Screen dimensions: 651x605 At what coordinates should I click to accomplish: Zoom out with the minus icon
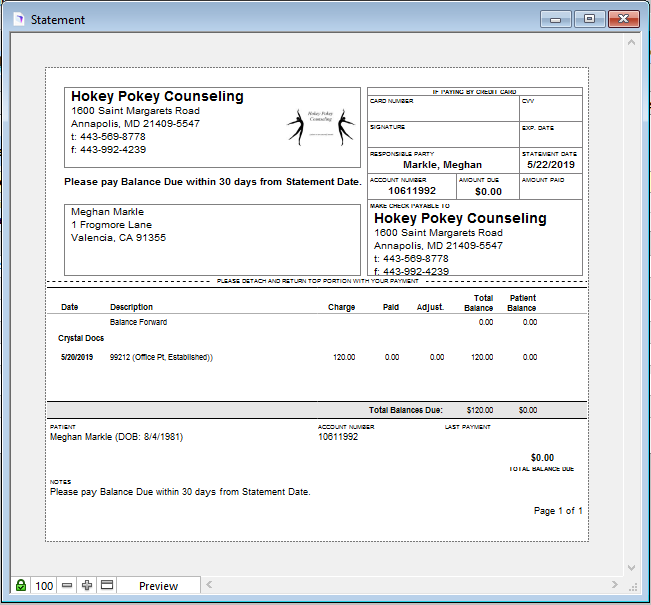(x=67, y=585)
